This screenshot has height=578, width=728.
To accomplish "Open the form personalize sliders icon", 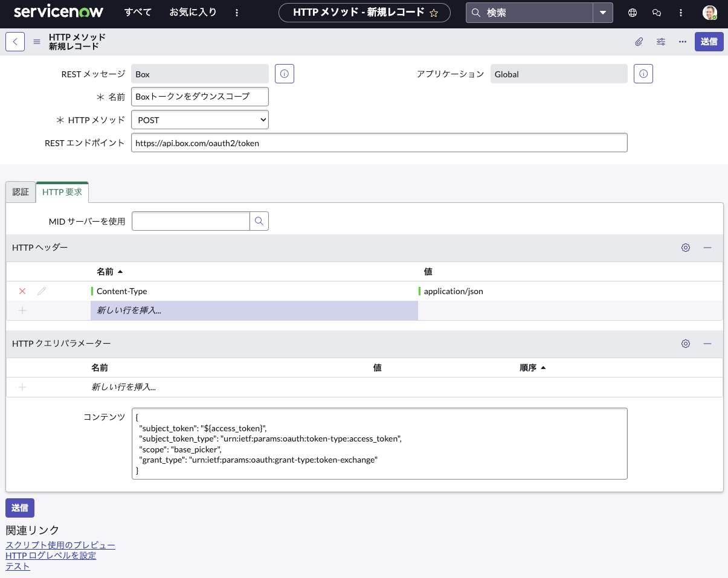I will [661, 42].
